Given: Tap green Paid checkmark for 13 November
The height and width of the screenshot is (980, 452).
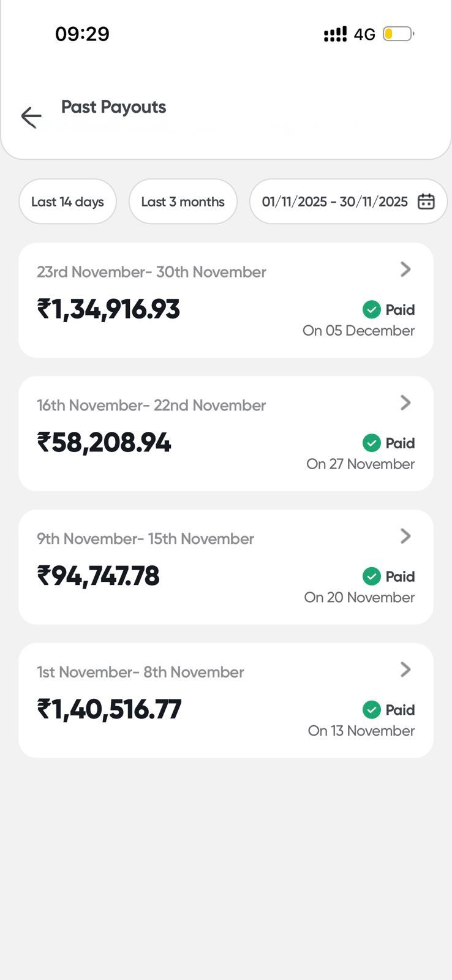Looking at the screenshot, I should tap(372, 710).
